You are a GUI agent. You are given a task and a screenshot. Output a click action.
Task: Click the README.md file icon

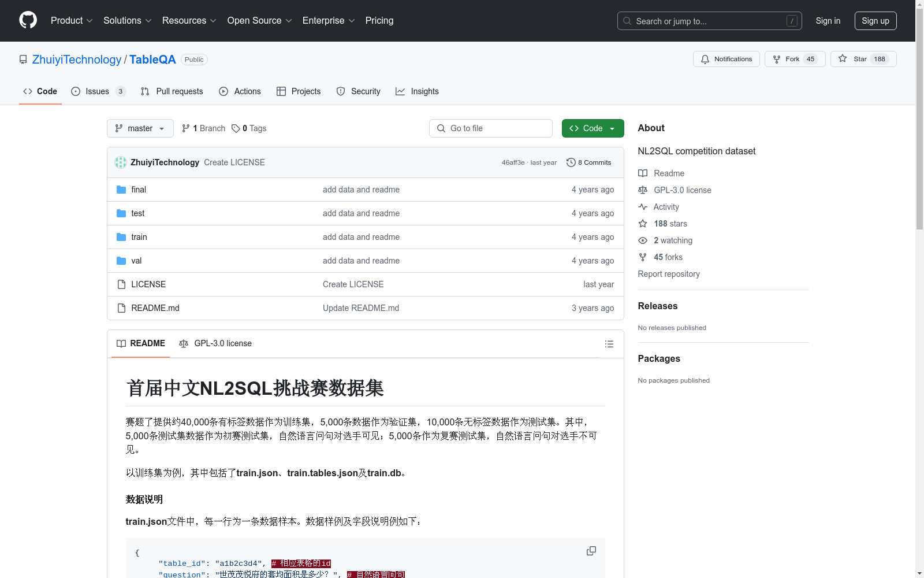click(121, 308)
